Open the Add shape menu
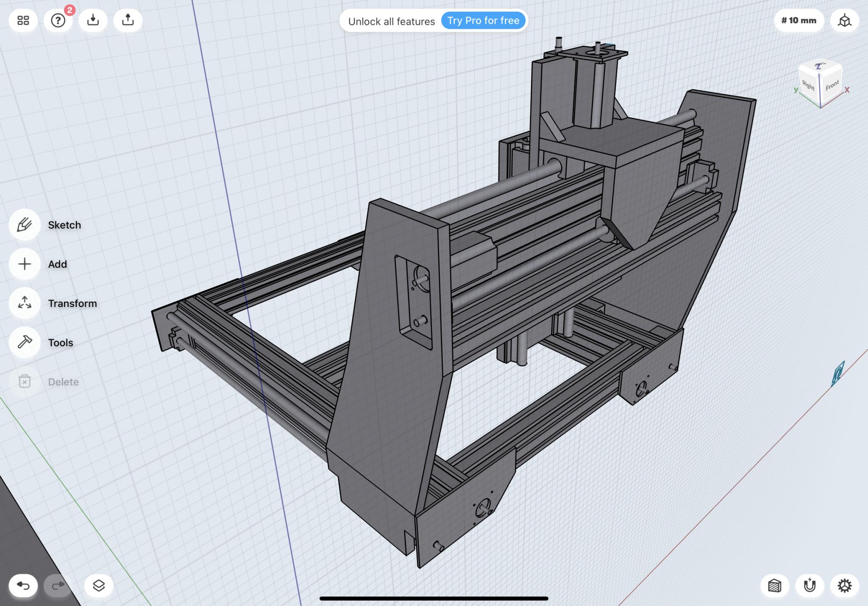The image size is (868, 606). 25,264
